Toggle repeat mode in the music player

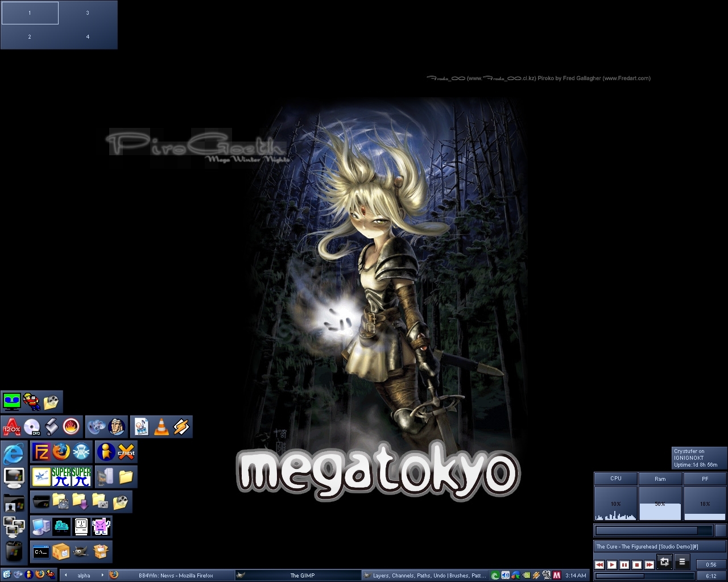click(664, 562)
